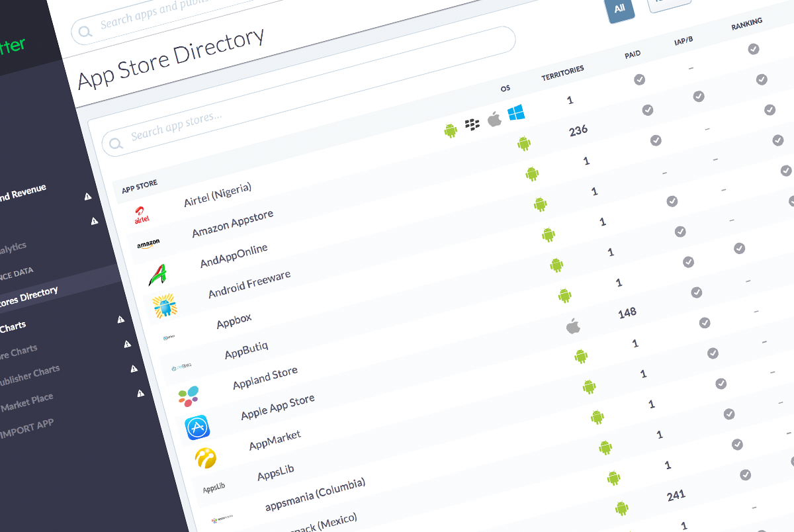This screenshot has height=532, width=794.
Task: Click the Ranking checkmark in Airtel (Nigeria) row
Action: (x=753, y=48)
